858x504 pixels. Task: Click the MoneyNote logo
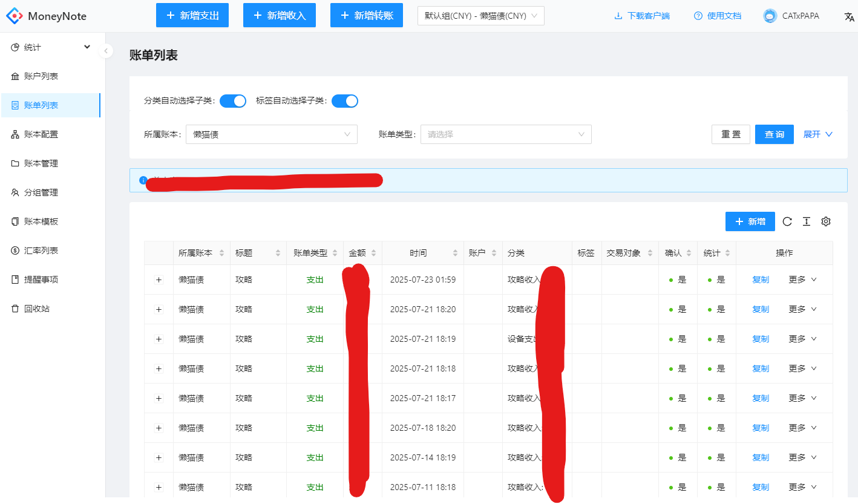(x=47, y=16)
